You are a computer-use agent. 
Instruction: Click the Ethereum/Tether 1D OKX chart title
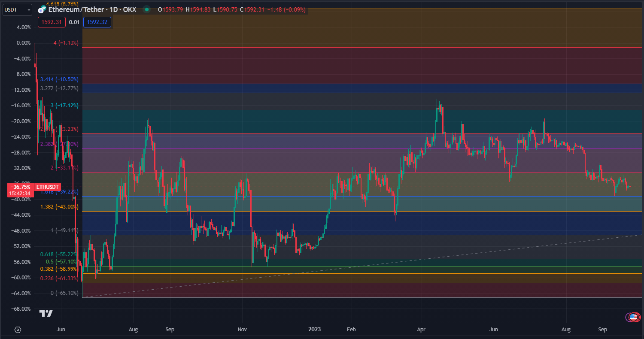tap(92, 9)
